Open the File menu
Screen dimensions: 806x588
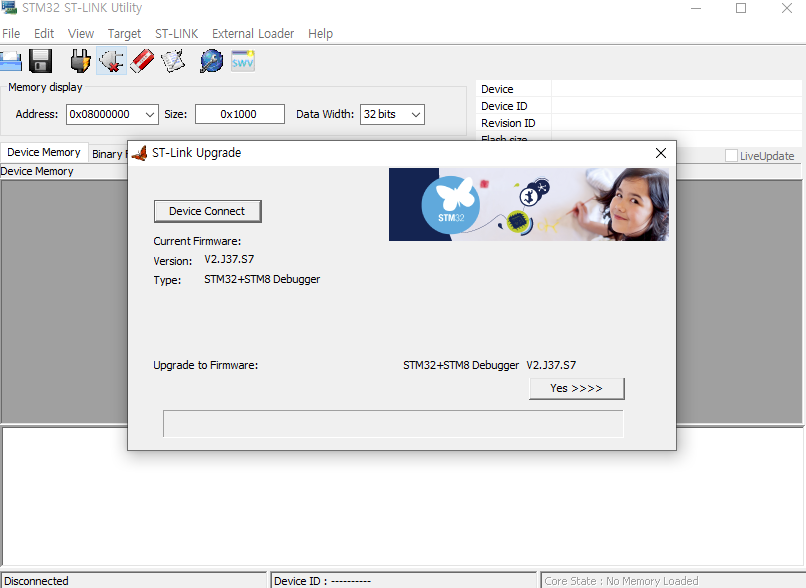(x=11, y=34)
